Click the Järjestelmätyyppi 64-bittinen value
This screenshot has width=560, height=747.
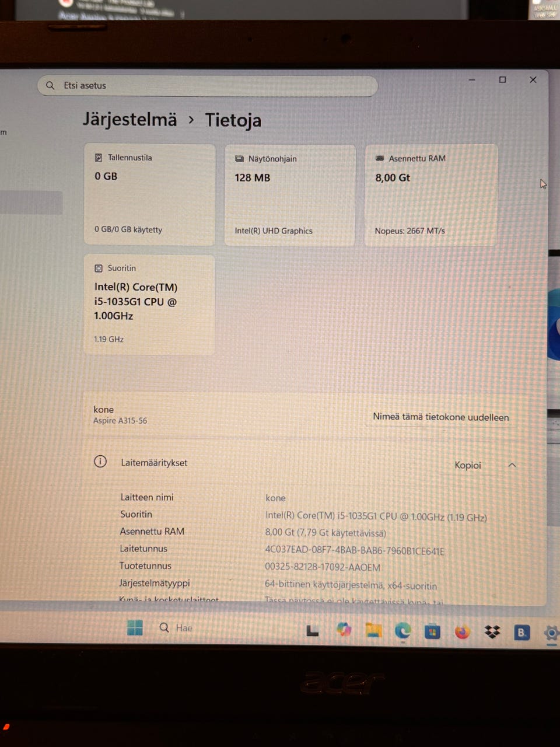point(351,585)
